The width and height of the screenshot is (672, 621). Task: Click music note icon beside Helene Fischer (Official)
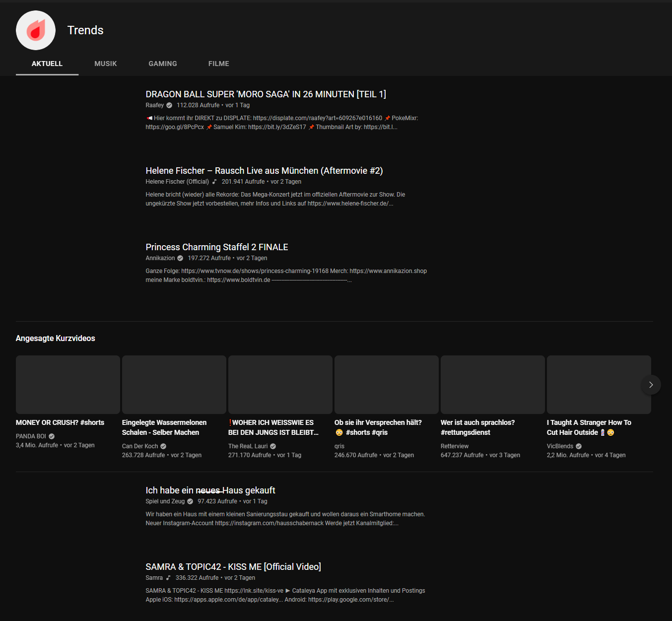(x=214, y=182)
